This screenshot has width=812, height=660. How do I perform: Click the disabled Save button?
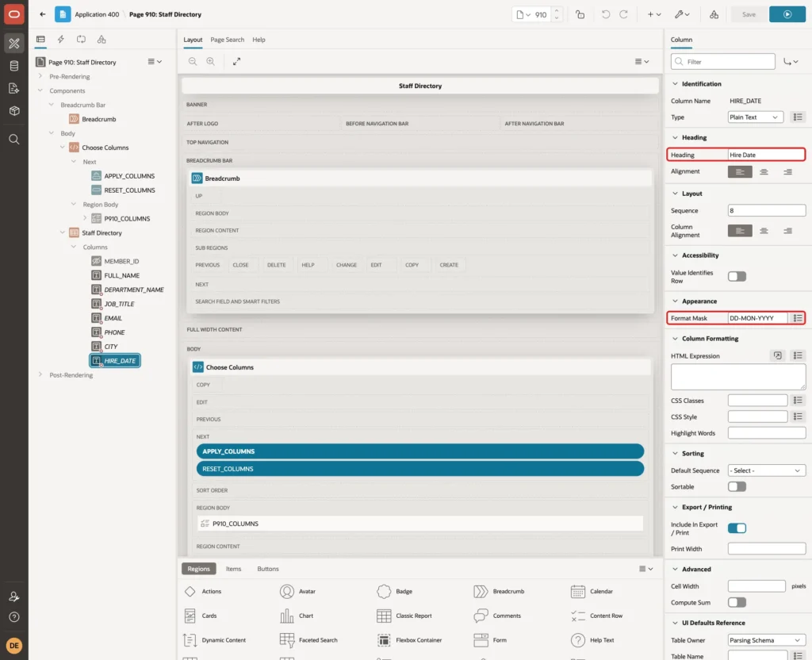[x=749, y=14]
